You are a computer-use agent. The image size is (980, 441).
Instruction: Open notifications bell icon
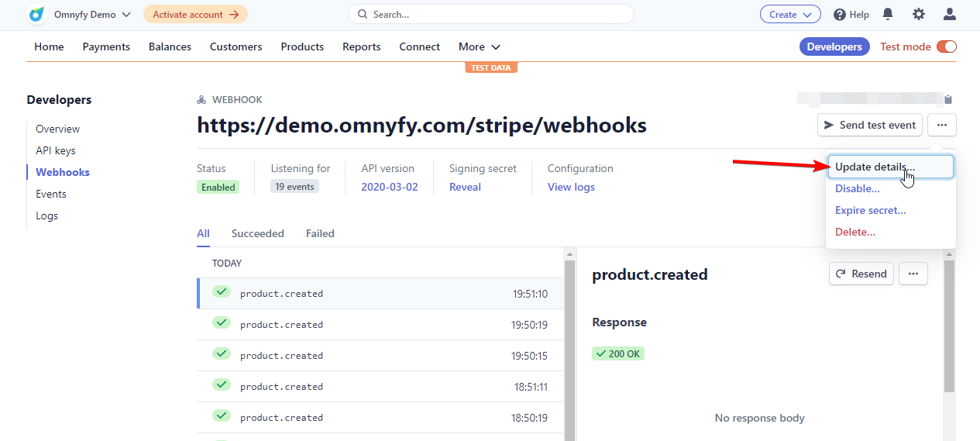click(x=888, y=14)
